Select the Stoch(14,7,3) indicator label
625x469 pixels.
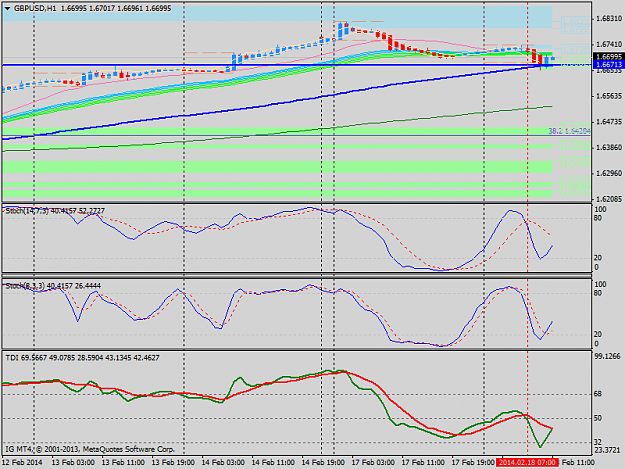(x=55, y=211)
